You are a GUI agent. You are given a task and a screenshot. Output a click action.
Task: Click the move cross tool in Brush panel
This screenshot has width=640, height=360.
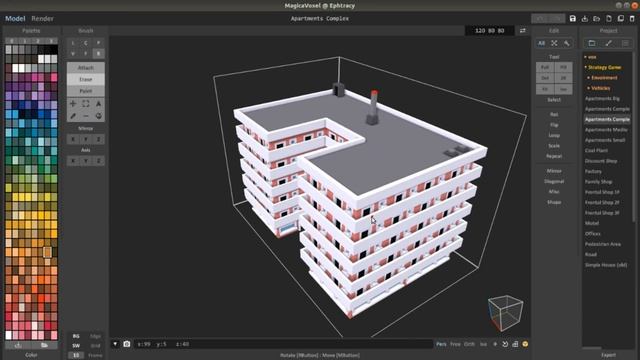click(x=73, y=104)
